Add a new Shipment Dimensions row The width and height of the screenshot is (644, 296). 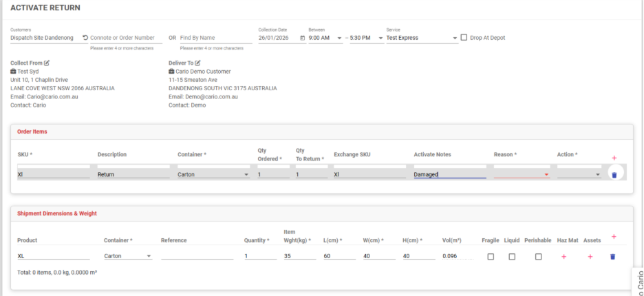(x=614, y=237)
